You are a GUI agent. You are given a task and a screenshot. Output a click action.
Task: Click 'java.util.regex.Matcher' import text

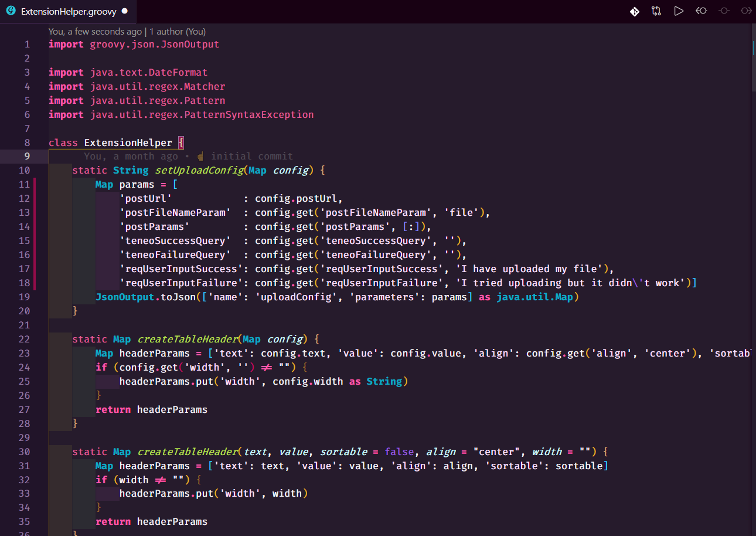[x=158, y=86]
